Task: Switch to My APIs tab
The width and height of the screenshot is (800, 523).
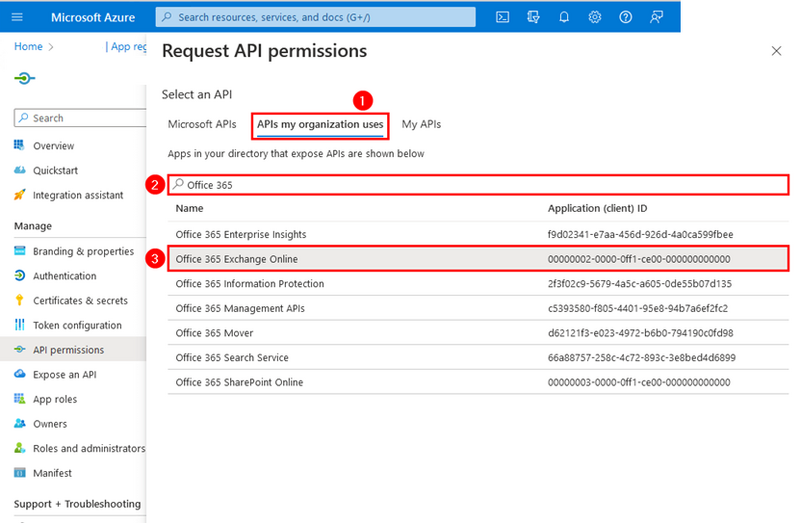Action: click(421, 124)
